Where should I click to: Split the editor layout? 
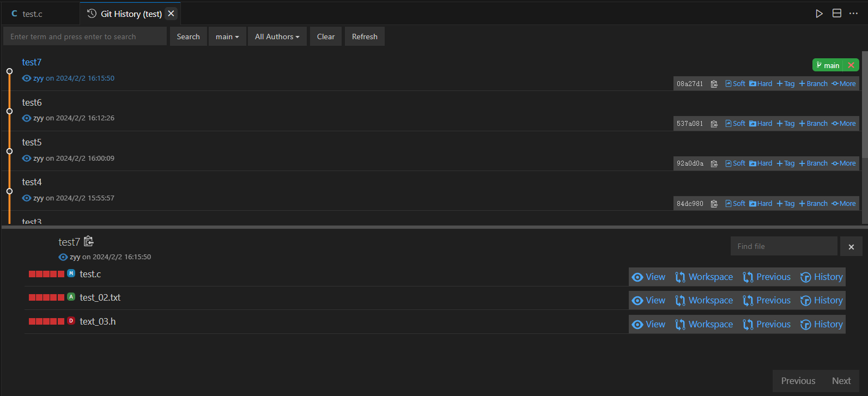[x=837, y=14]
